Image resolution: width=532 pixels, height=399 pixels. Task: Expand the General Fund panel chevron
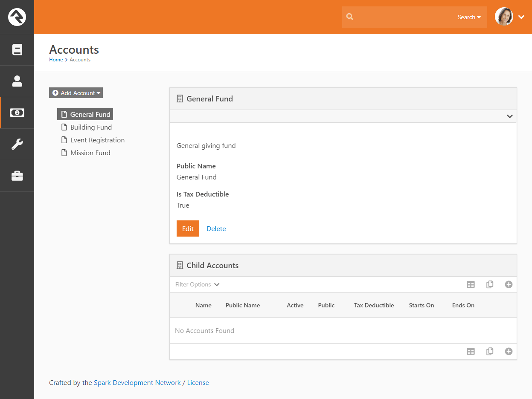pos(509,116)
